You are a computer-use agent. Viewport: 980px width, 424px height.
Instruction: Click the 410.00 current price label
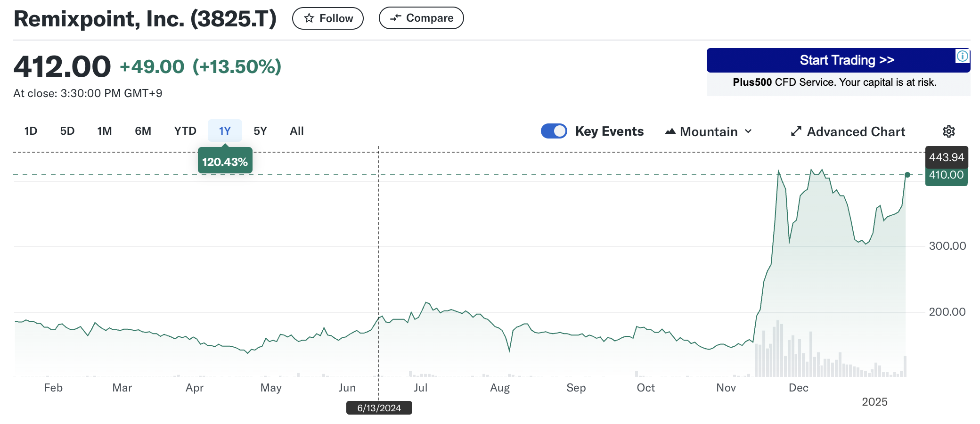coord(947,175)
